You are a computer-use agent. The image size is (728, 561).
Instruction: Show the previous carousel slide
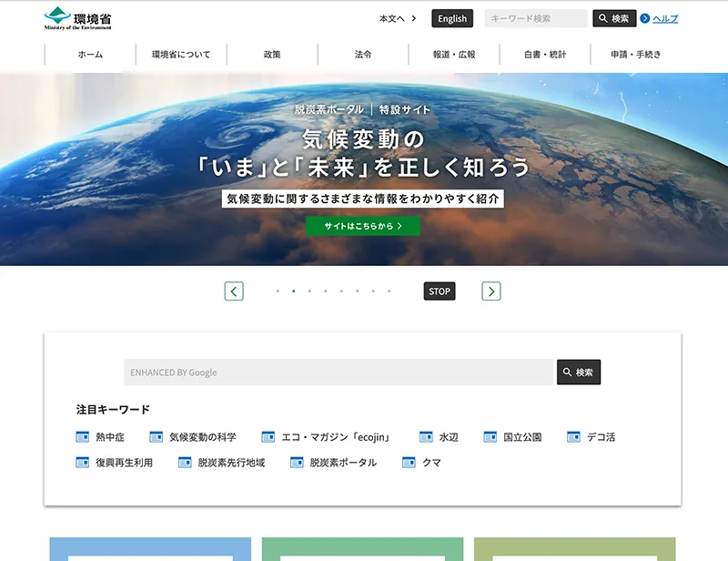[x=234, y=291]
